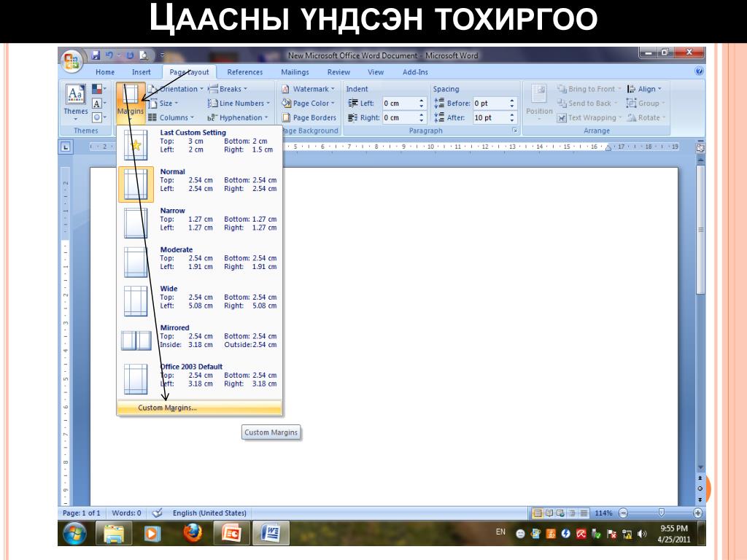Viewport: 747px width, 560px height.
Task: Apply Last Custom Setting margins
Action: 199,145
